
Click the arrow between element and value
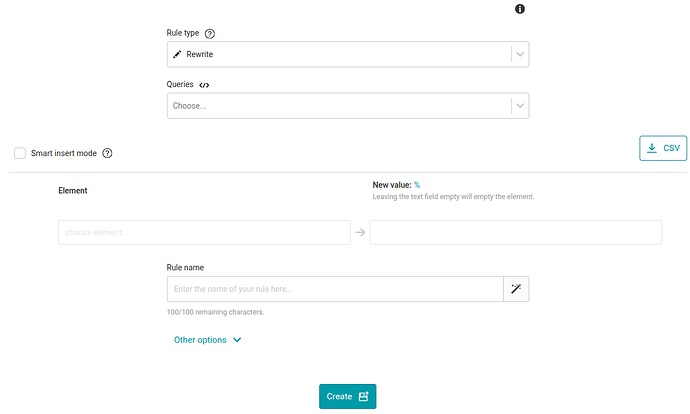coord(360,232)
